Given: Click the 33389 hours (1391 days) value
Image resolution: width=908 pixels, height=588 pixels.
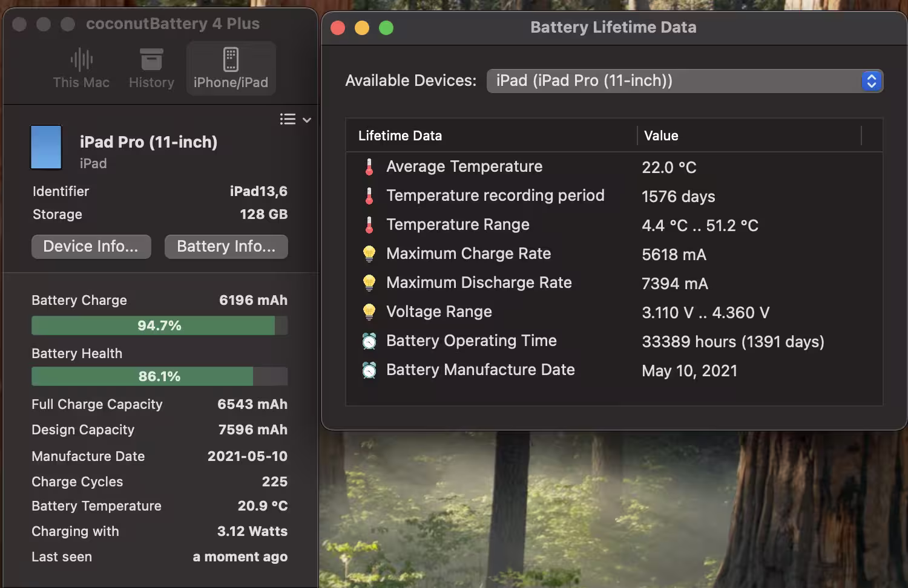Looking at the screenshot, I should 733,342.
